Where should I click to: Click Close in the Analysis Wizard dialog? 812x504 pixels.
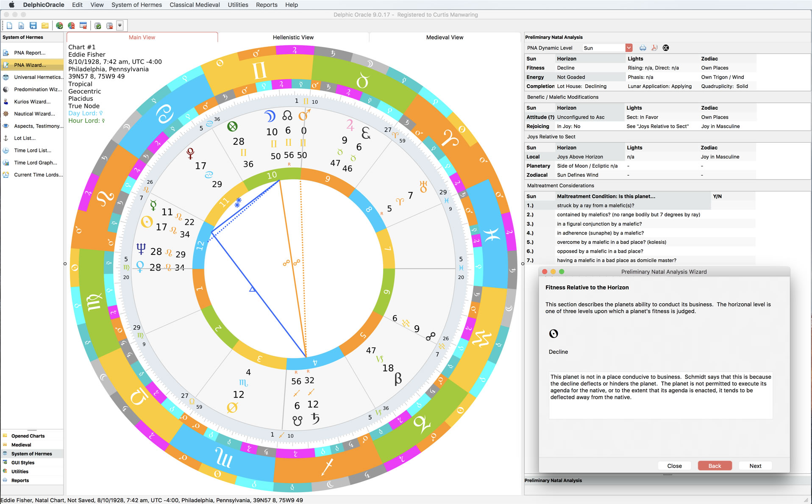(674, 466)
